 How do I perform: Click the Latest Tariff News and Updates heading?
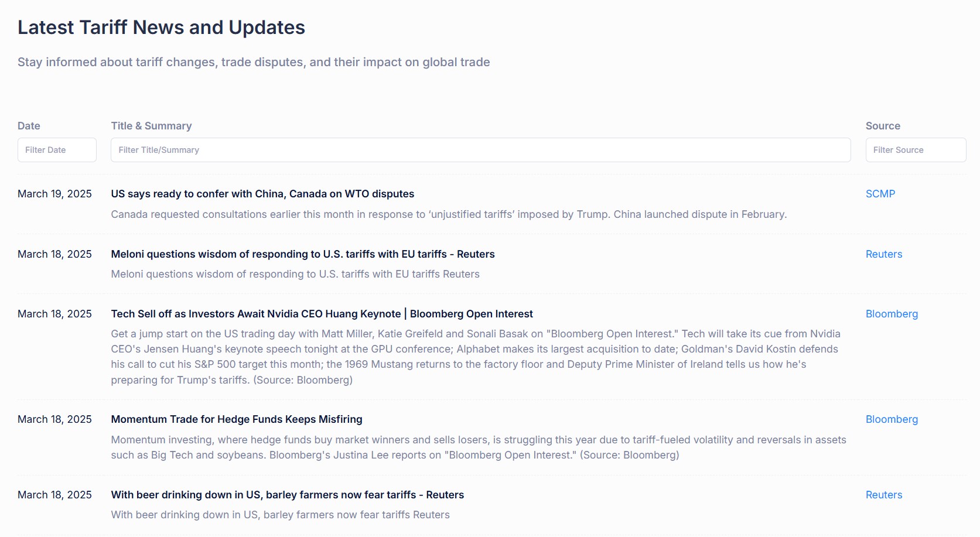[x=161, y=28]
